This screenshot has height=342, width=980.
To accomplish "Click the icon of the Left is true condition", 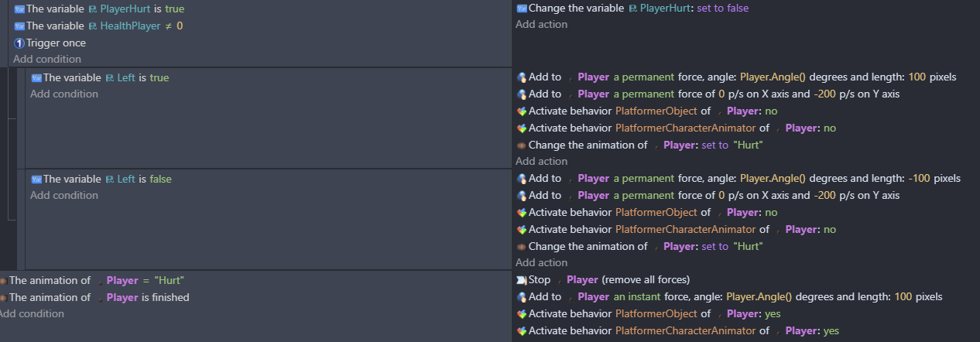I will tap(36, 78).
